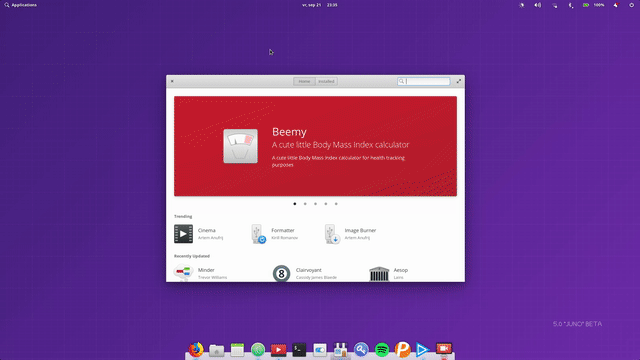This screenshot has width=640, height=360.
Task: Select the second carousel dot
Action: [305, 204]
